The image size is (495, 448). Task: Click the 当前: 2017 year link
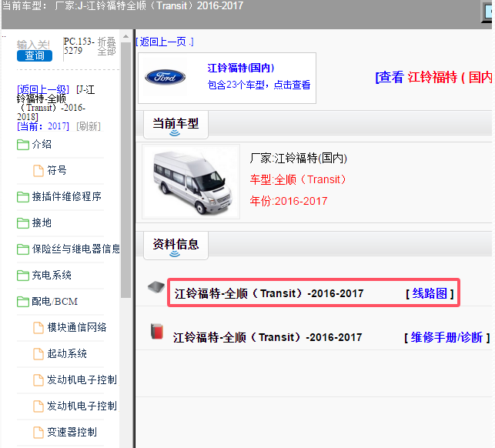[x=43, y=126]
